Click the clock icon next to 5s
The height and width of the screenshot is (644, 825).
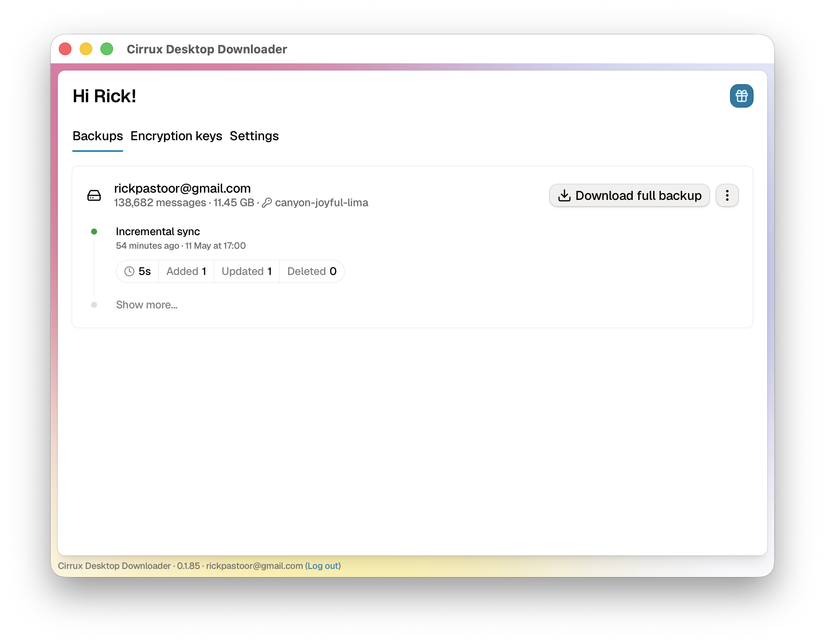click(129, 271)
